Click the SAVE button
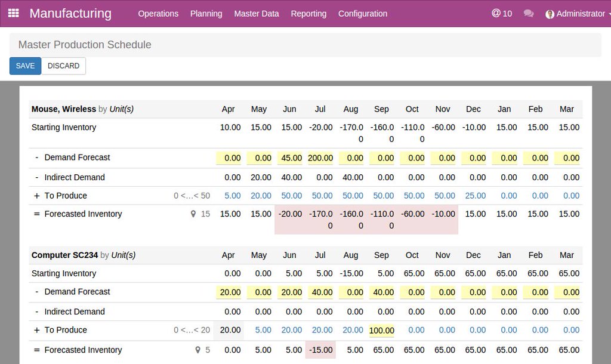Screen dimensions: 611x364 (x=24, y=66)
